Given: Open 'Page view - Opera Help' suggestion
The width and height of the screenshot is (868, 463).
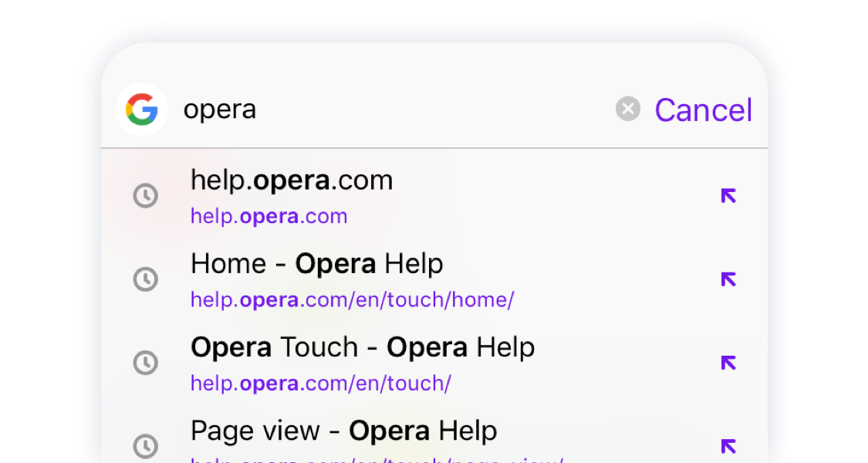Looking at the screenshot, I should pos(343,431).
